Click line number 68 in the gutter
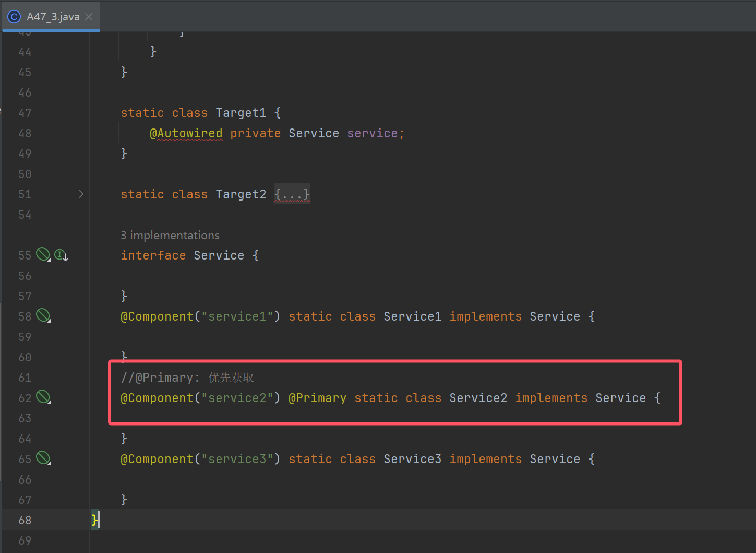 (x=25, y=520)
